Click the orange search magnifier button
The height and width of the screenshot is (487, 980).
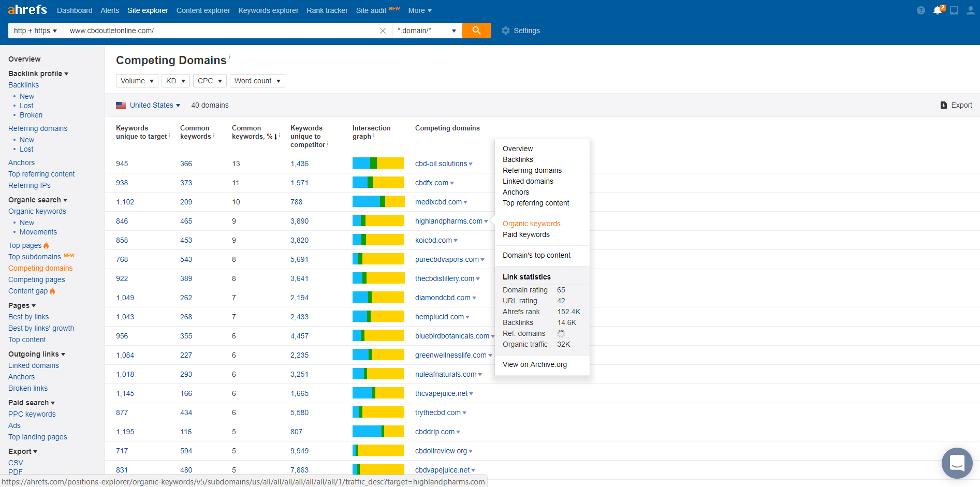pos(477,31)
